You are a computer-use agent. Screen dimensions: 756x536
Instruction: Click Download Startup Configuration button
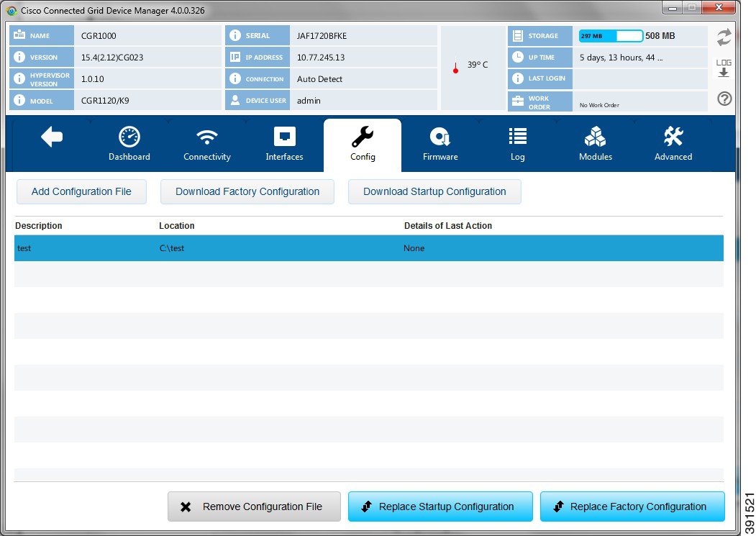[434, 191]
